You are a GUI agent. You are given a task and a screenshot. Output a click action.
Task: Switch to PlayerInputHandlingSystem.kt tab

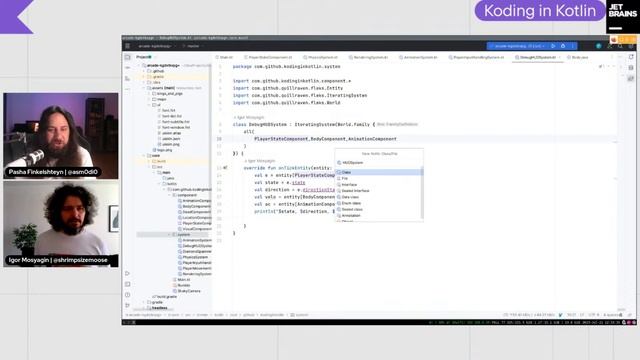click(x=476, y=58)
